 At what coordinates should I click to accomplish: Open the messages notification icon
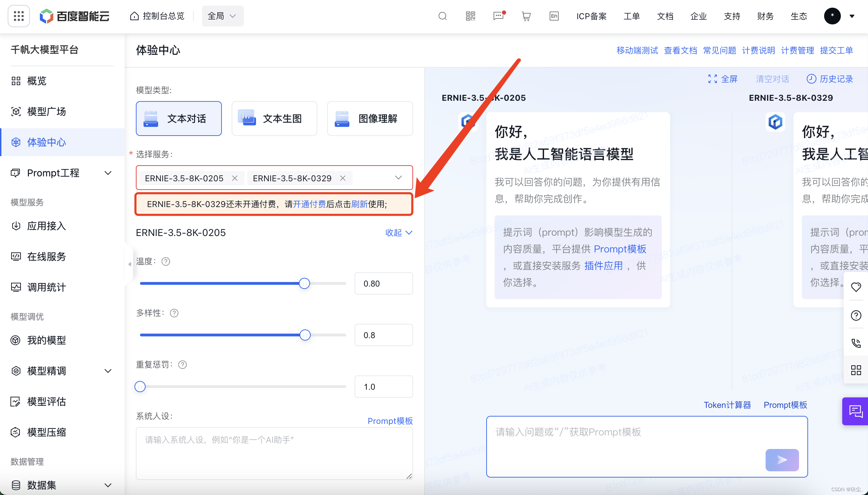[498, 16]
